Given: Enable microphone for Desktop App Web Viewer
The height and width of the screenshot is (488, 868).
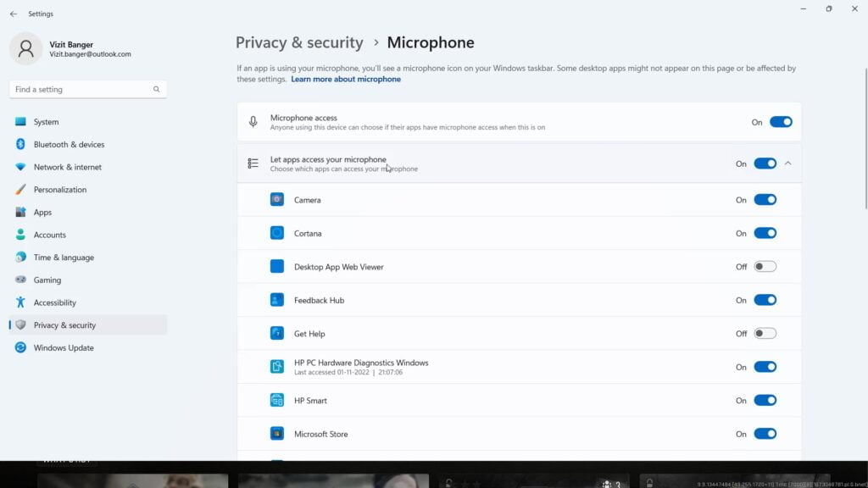Looking at the screenshot, I should click(x=765, y=267).
